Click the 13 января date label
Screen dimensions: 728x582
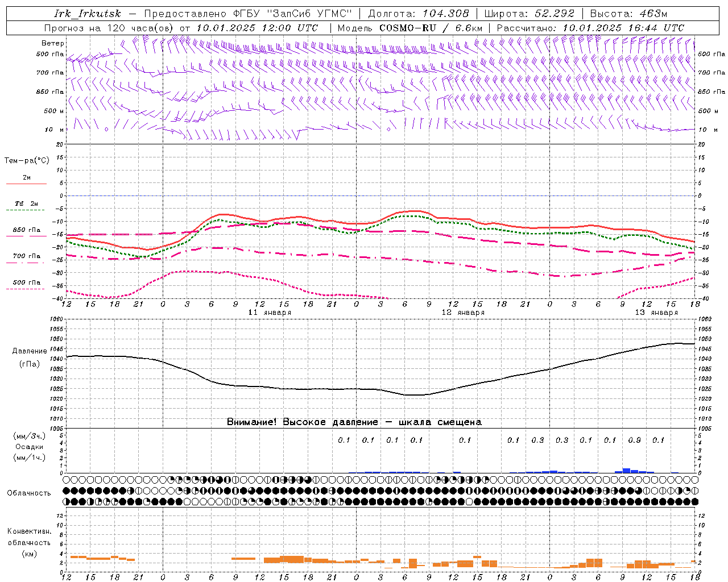[x=656, y=313]
